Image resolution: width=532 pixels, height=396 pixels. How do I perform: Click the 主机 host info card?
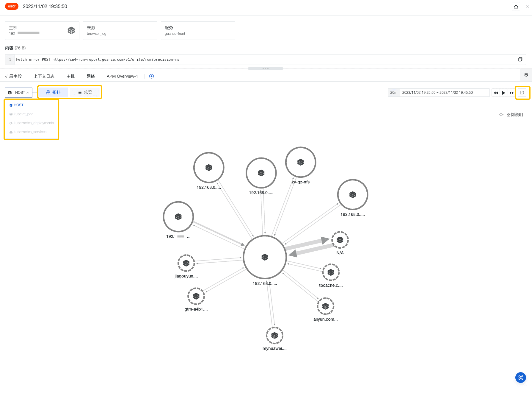(42, 30)
